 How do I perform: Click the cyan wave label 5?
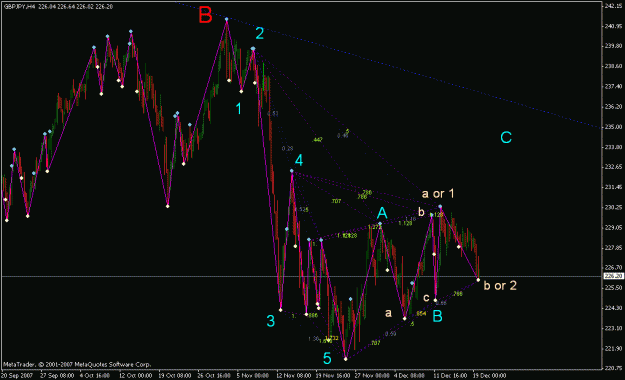pyautogui.click(x=327, y=358)
